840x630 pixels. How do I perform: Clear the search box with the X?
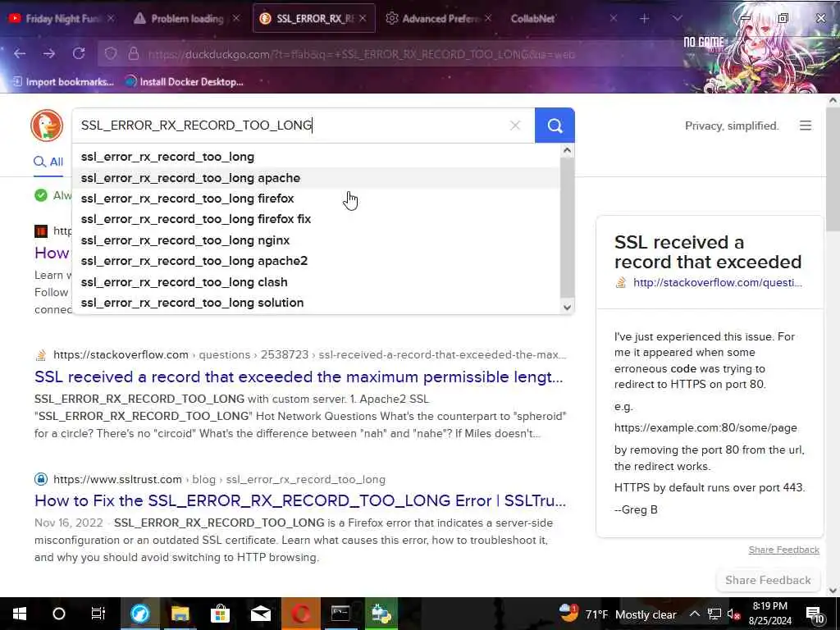click(515, 126)
